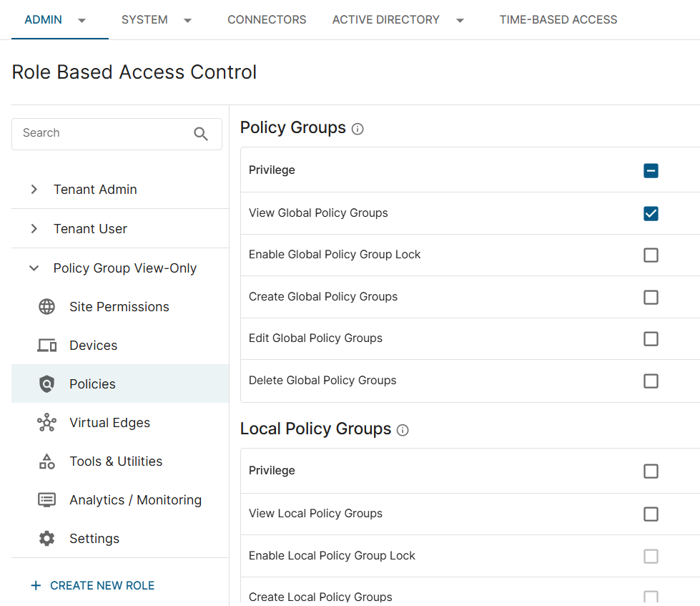The width and height of the screenshot is (700, 606).
Task: Collapse the Policy Group View-Only role
Action: coord(34,268)
